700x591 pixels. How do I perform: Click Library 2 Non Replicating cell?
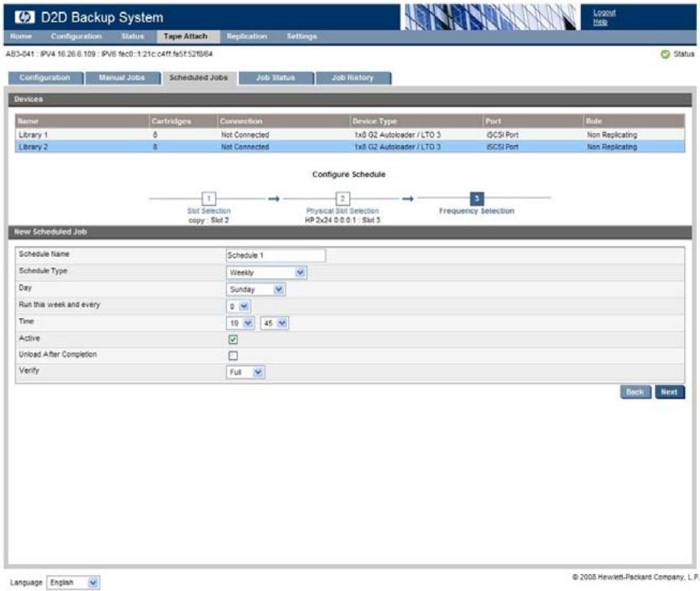(x=612, y=147)
